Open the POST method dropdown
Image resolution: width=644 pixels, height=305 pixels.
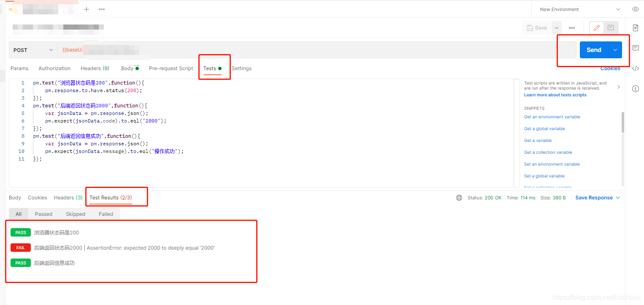(33, 50)
